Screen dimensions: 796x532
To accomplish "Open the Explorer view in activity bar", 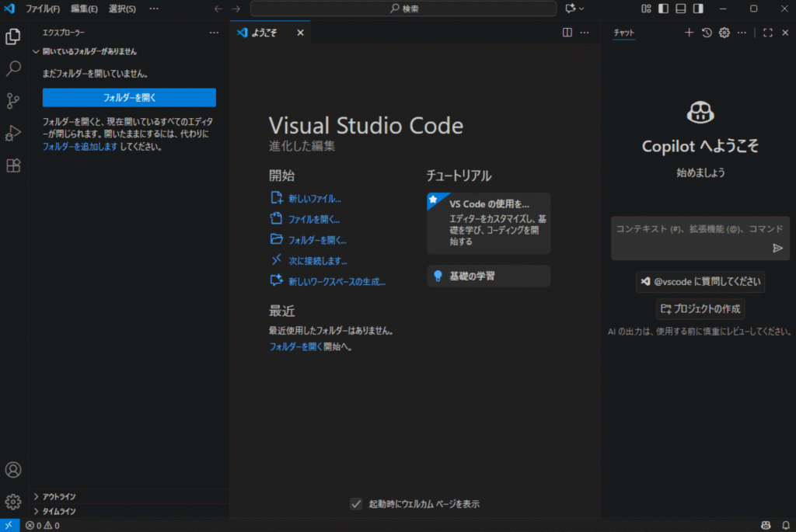I will 13,37.
